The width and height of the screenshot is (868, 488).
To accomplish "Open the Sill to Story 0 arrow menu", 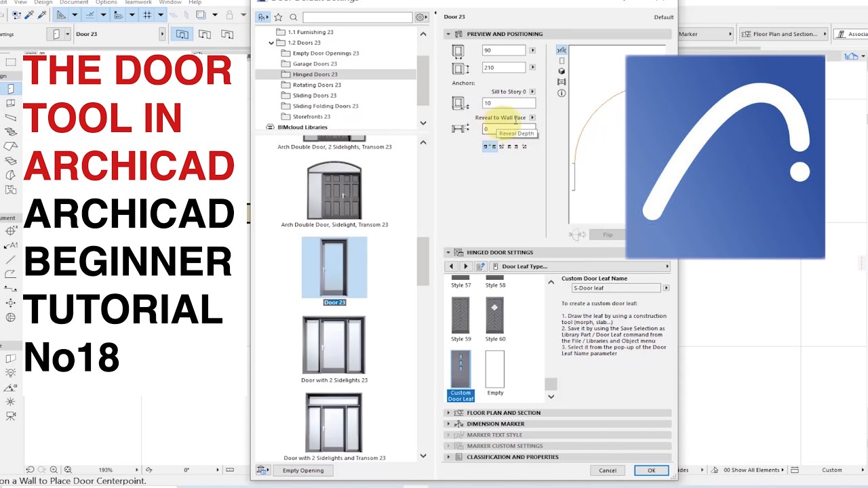I will point(532,91).
